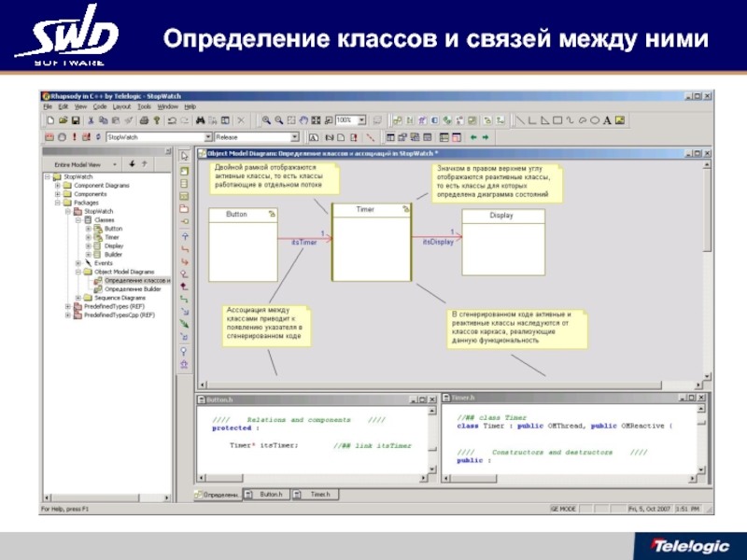Click the Save icon in the toolbar
This screenshot has width=747, height=560.
pos(75,120)
